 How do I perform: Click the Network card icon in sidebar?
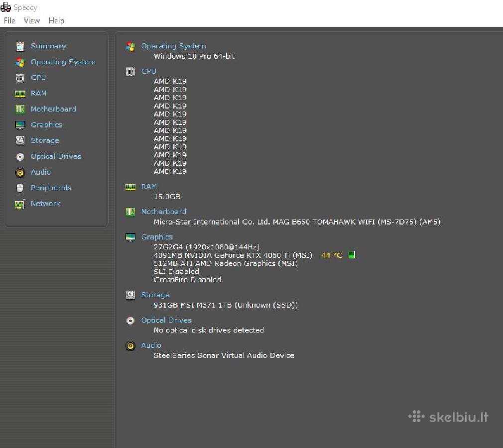pos(20,204)
